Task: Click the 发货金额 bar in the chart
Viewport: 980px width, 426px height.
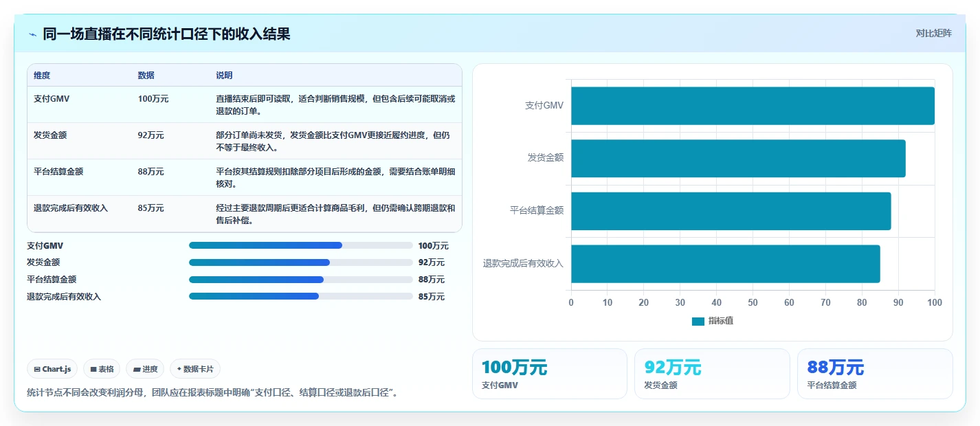Action: click(738, 158)
